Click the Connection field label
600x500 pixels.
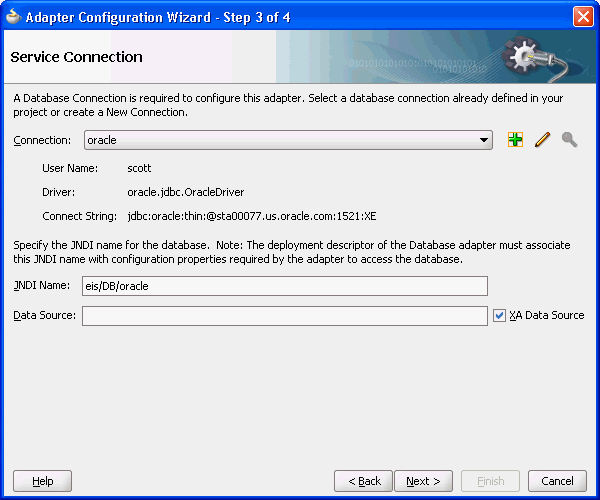[x=42, y=141]
